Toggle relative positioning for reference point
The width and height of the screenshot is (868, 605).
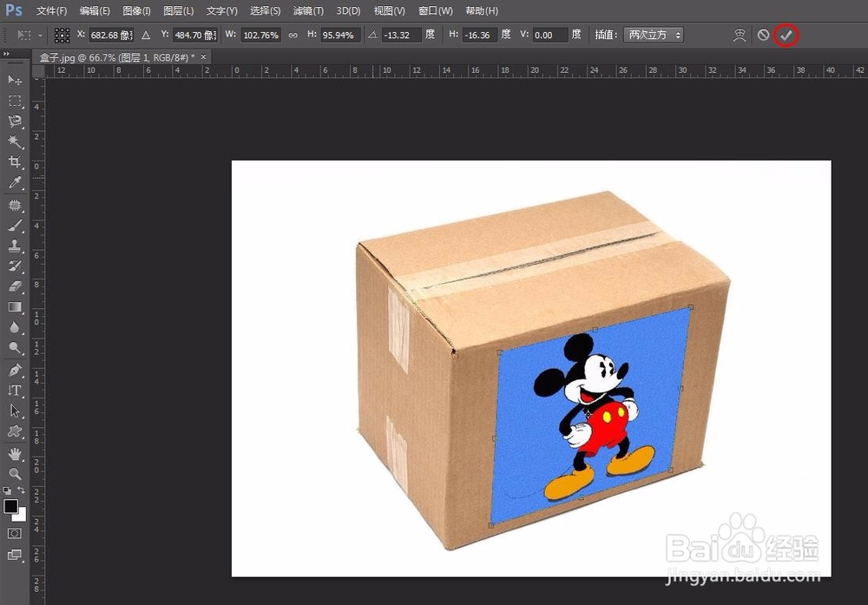(146, 36)
